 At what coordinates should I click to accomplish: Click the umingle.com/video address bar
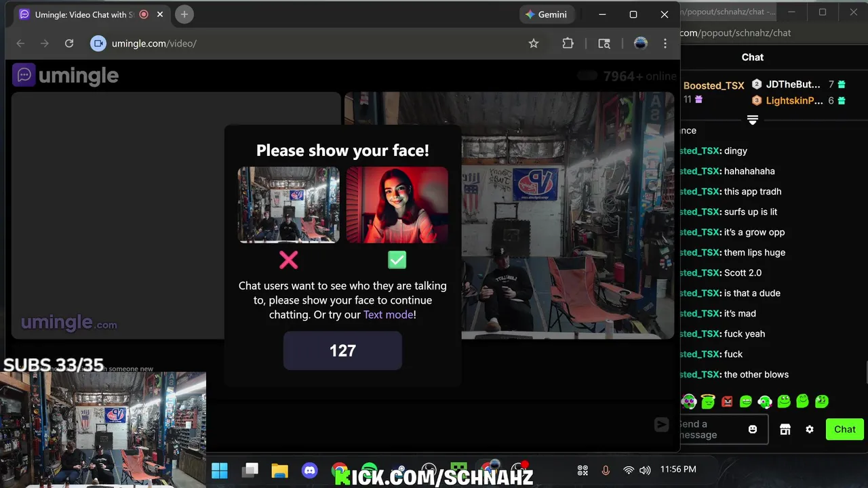[315, 43]
